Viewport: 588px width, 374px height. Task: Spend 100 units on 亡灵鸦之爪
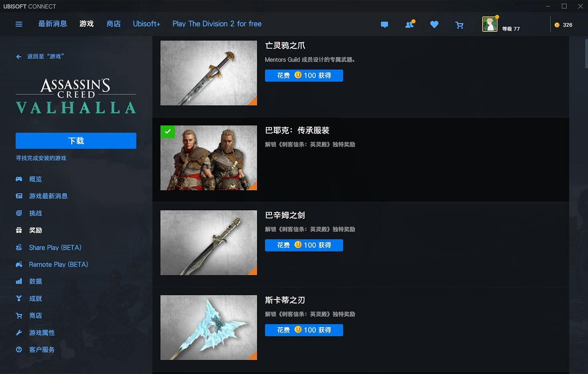click(304, 76)
